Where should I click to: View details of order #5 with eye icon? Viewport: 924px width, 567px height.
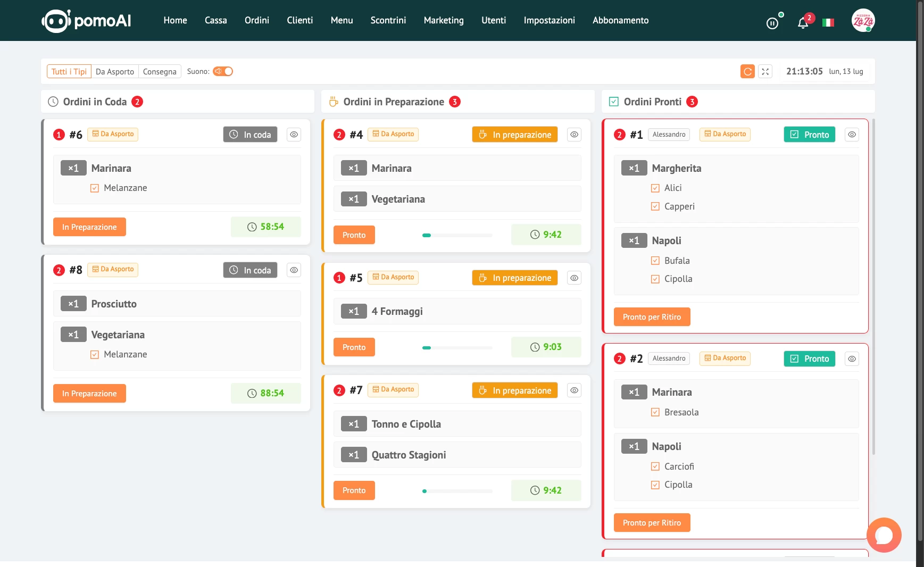(x=575, y=278)
